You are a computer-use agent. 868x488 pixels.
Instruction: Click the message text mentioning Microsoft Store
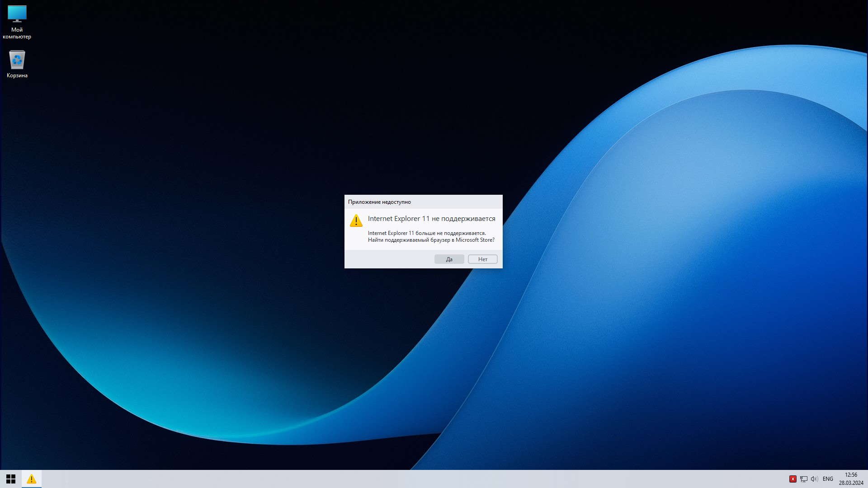[431, 240]
